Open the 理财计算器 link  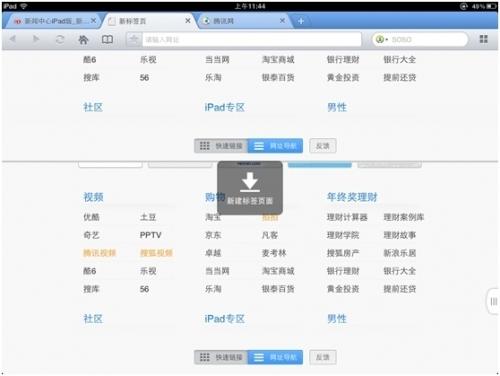pos(347,217)
